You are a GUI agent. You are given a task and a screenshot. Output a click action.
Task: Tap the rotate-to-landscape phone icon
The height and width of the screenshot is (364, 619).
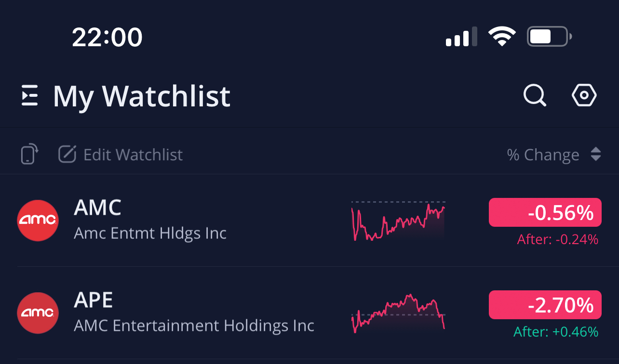pos(29,154)
